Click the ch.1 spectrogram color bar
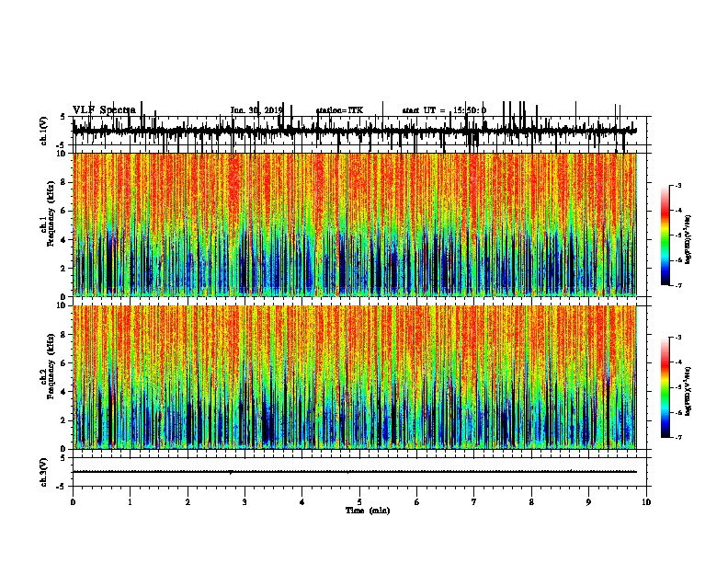The image size is (728, 563). click(x=665, y=236)
